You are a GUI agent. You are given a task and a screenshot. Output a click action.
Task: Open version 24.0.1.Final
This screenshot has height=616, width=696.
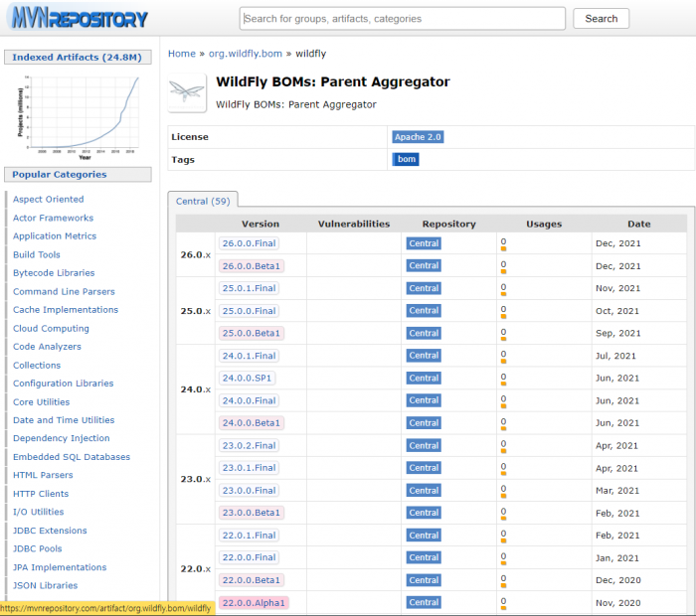click(x=249, y=356)
